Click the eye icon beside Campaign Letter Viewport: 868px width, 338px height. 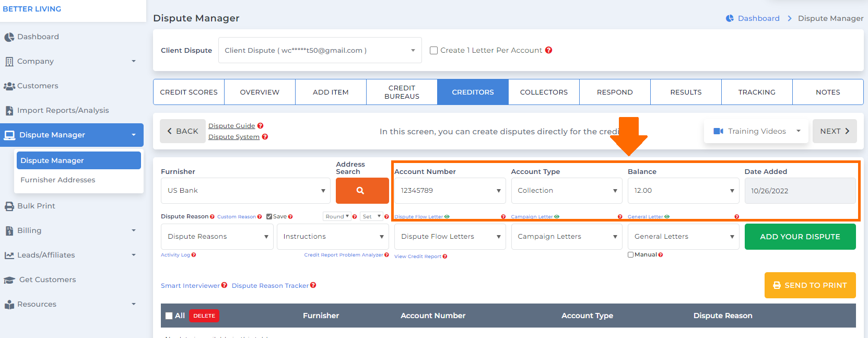557,217
